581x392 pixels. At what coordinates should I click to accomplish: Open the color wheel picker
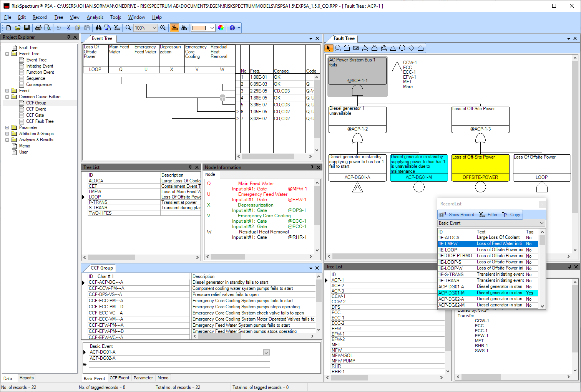(221, 28)
